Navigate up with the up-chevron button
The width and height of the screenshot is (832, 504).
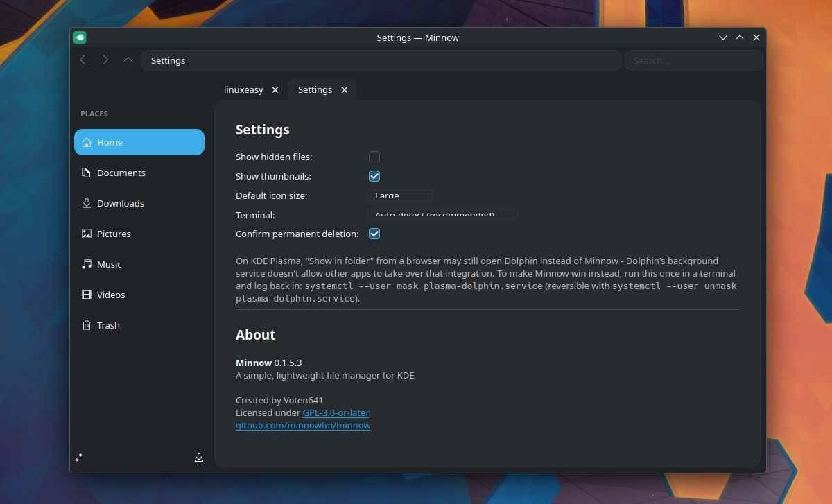pos(128,60)
